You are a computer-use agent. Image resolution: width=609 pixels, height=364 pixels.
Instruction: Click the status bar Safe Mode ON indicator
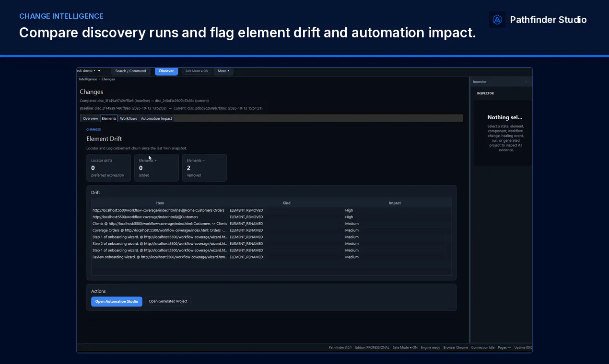click(405, 348)
